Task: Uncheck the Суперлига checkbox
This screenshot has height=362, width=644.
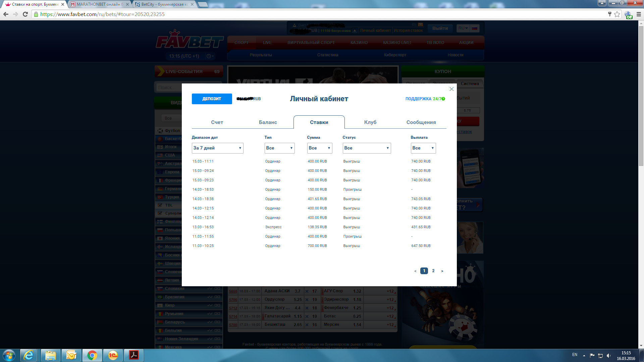Action: [x=160, y=213]
